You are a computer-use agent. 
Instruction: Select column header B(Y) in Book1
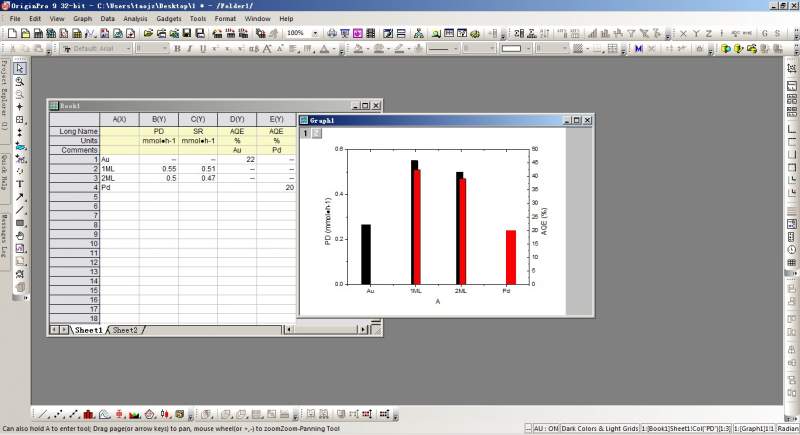[159, 119]
